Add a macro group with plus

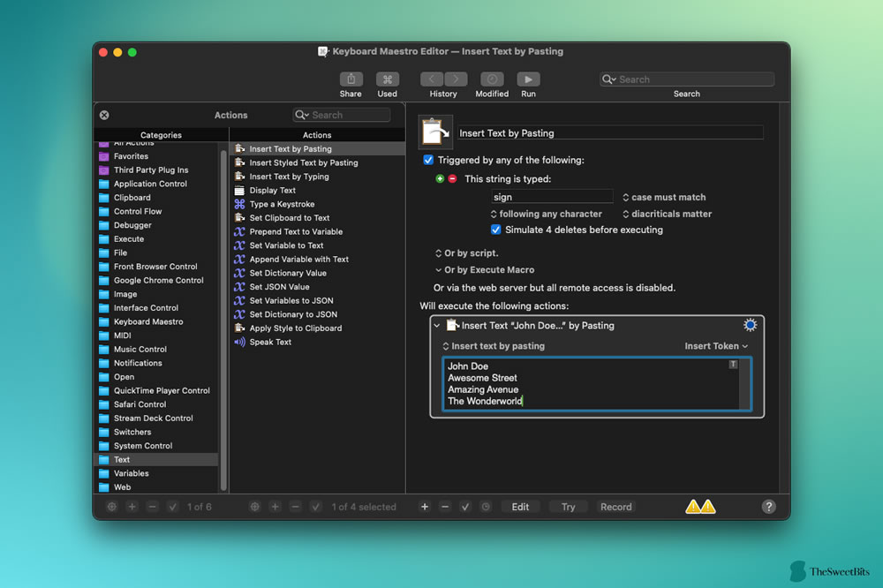(x=132, y=507)
